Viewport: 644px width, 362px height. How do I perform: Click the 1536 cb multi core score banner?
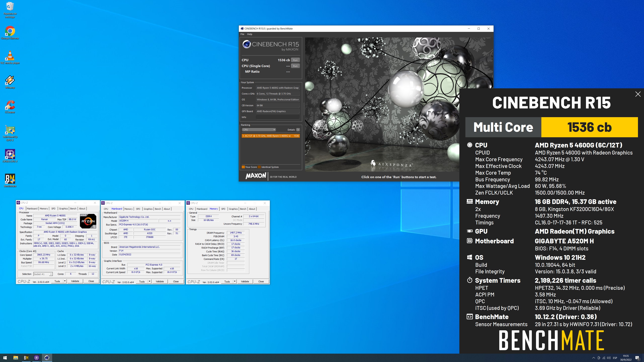pyautogui.click(x=589, y=127)
